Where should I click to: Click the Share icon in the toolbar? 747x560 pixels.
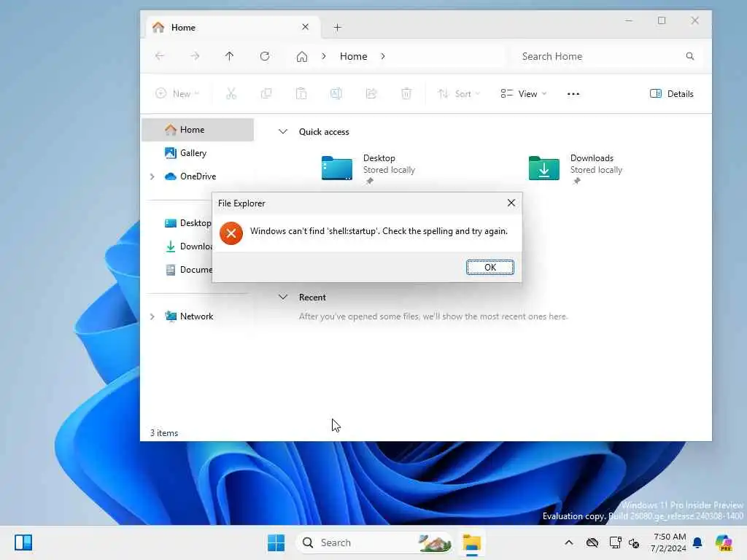pos(371,94)
